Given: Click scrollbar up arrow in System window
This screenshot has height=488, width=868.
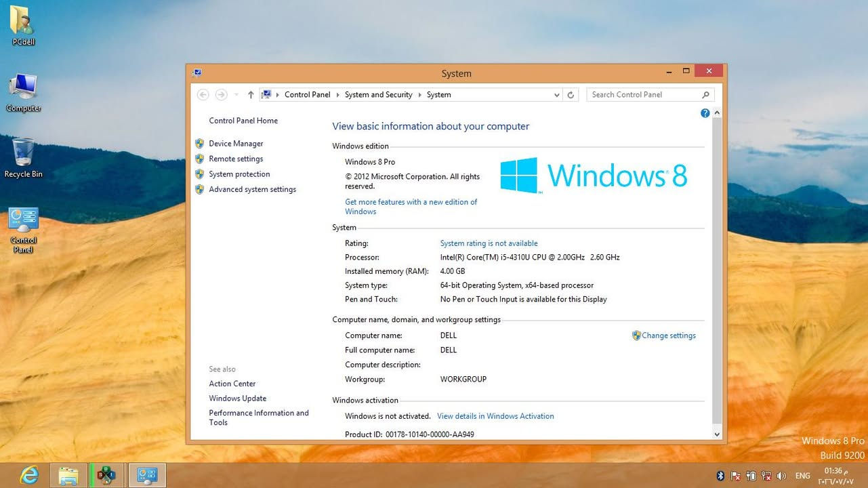Looking at the screenshot, I should [x=717, y=113].
